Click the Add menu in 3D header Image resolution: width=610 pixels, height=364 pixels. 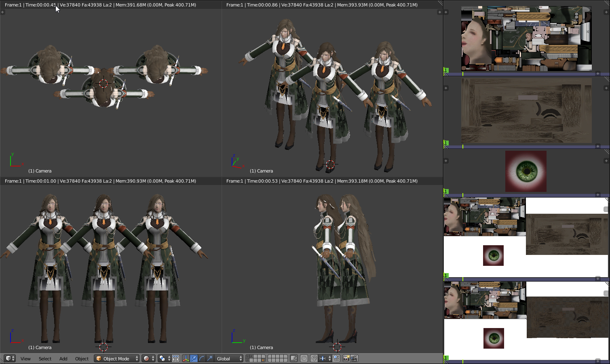pos(63,359)
